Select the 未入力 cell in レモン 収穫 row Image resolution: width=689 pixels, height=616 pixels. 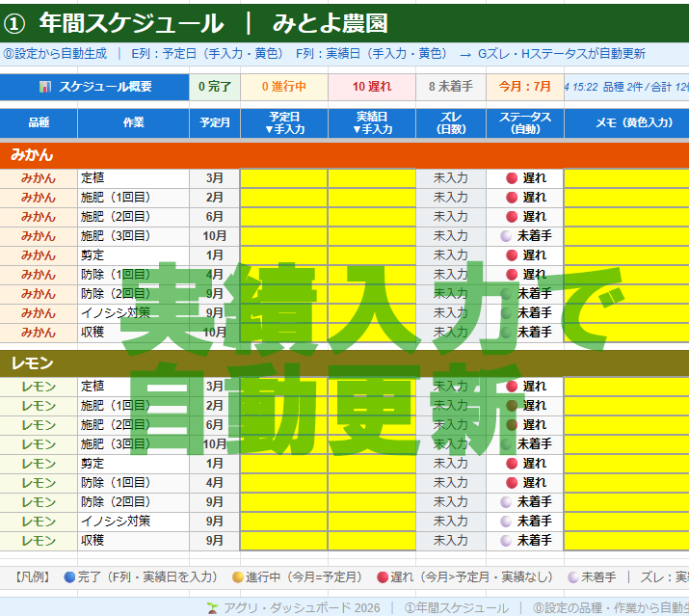point(451,541)
